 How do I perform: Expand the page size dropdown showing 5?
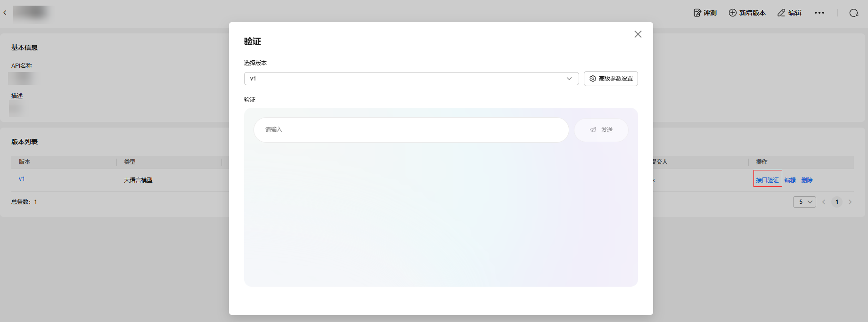804,202
